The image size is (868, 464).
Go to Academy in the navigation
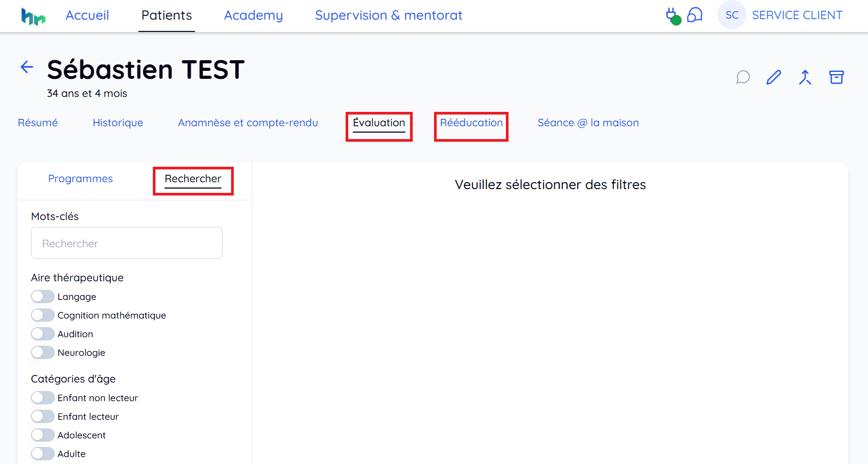tap(253, 15)
